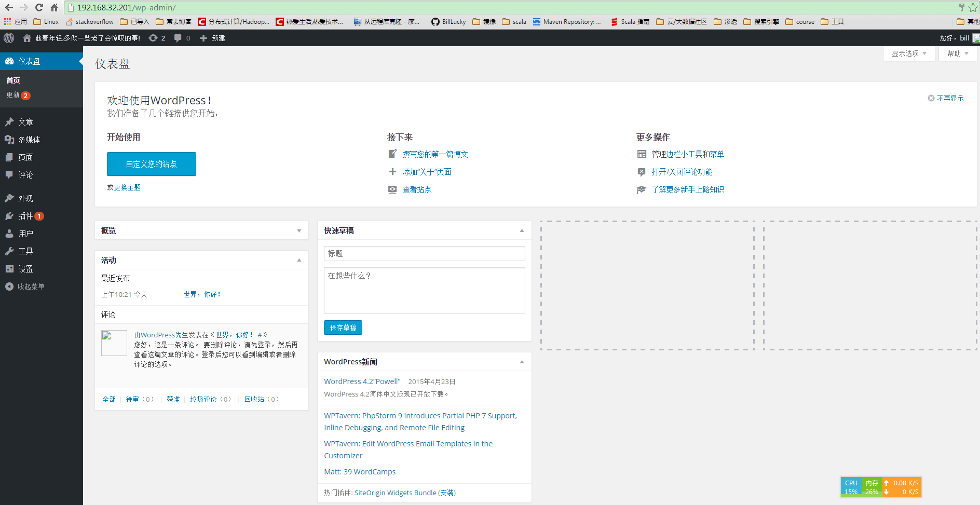Screen dimensions: 980x505
Task: Open Matt: 39 WordCamps link
Action: [x=360, y=472]
